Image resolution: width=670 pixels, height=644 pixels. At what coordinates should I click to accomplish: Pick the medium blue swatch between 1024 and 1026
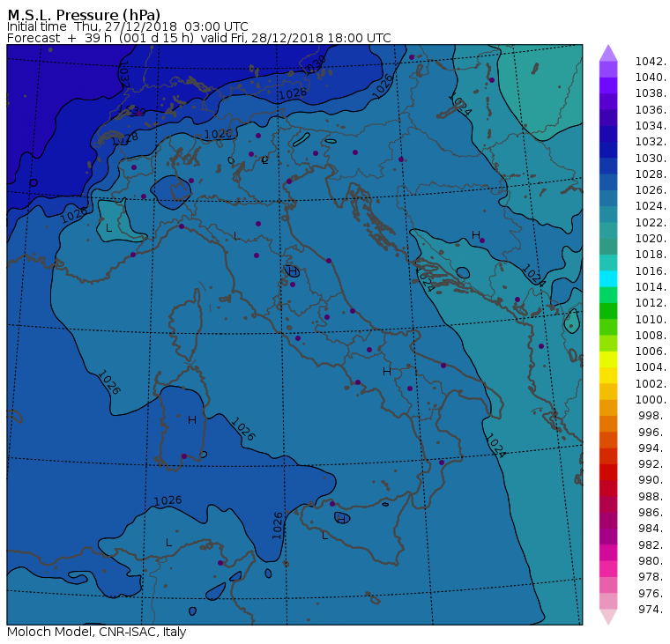coord(608,198)
